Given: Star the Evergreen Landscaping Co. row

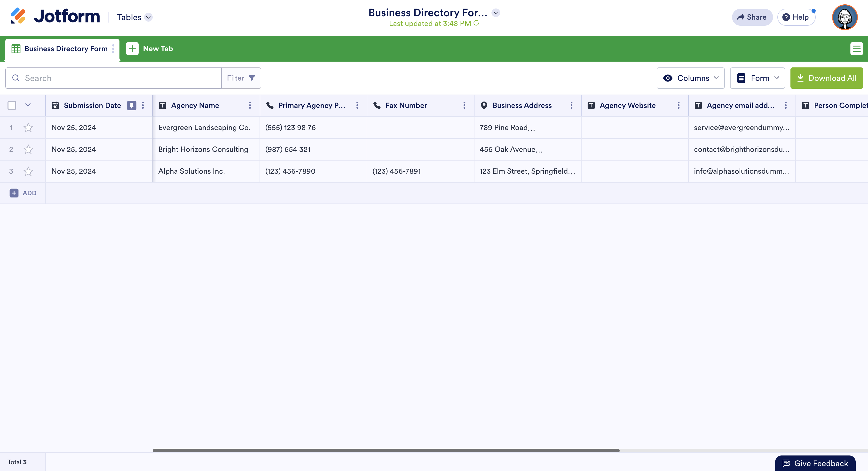Looking at the screenshot, I should (x=28, y=127).
